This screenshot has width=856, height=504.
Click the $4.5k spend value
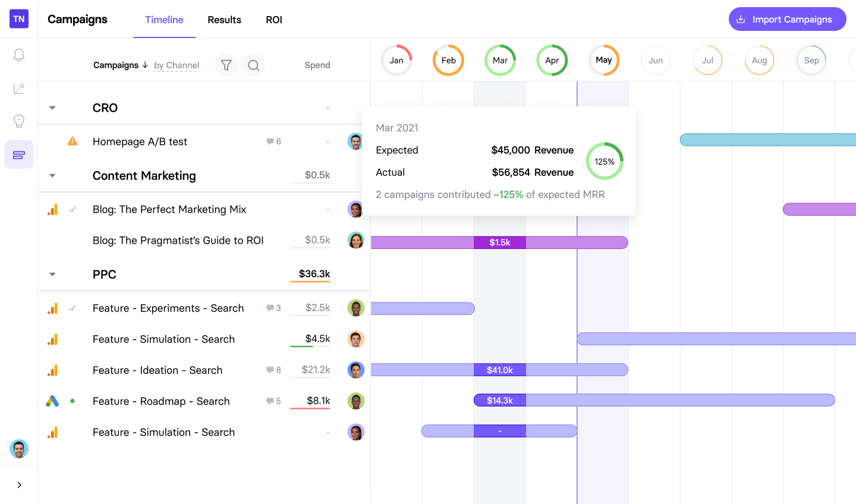coord(318,339)
